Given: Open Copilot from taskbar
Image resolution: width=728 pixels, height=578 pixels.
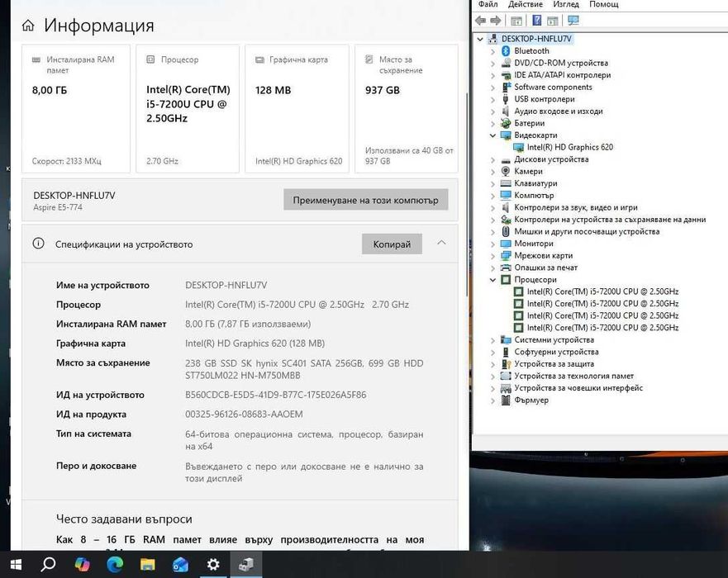Looking at the screenshot, I should pyautogui.click(x=82, y=564).
